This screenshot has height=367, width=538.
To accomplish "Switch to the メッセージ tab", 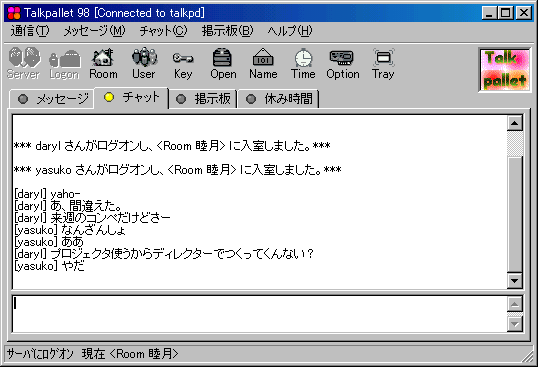I will (52, 99).
